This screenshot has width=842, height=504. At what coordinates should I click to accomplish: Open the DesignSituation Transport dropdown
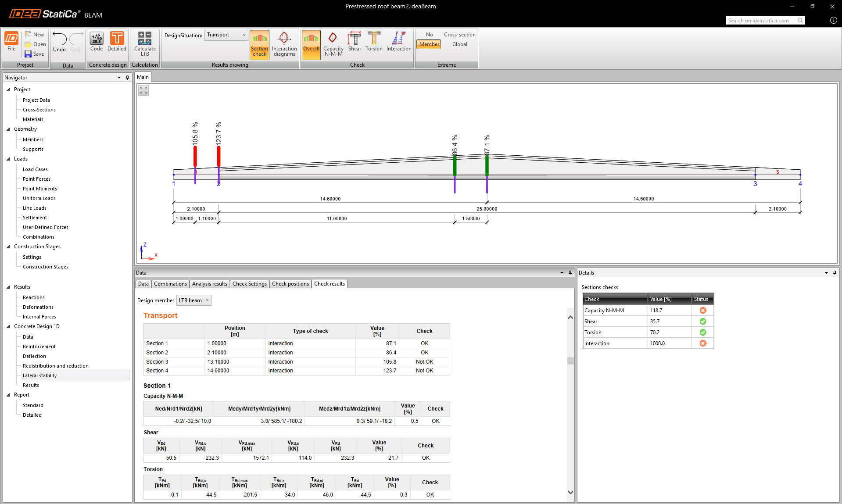(x=226, y=35)
